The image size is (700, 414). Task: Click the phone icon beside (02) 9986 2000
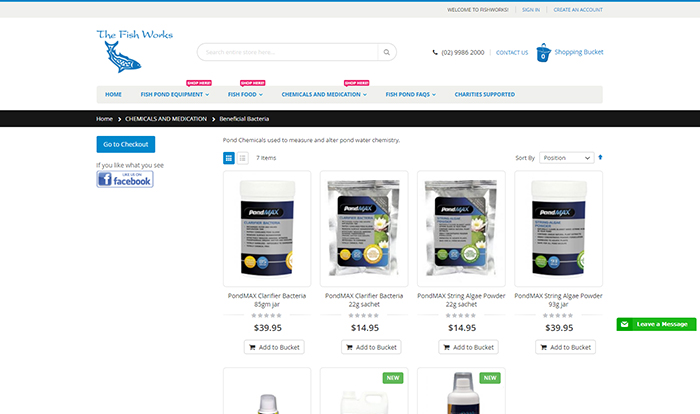point(435,52)
